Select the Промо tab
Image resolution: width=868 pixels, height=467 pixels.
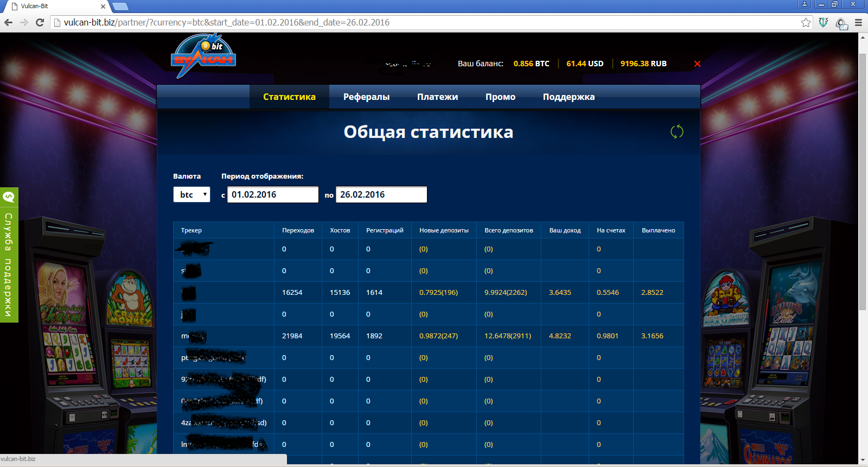pos(500,97)
